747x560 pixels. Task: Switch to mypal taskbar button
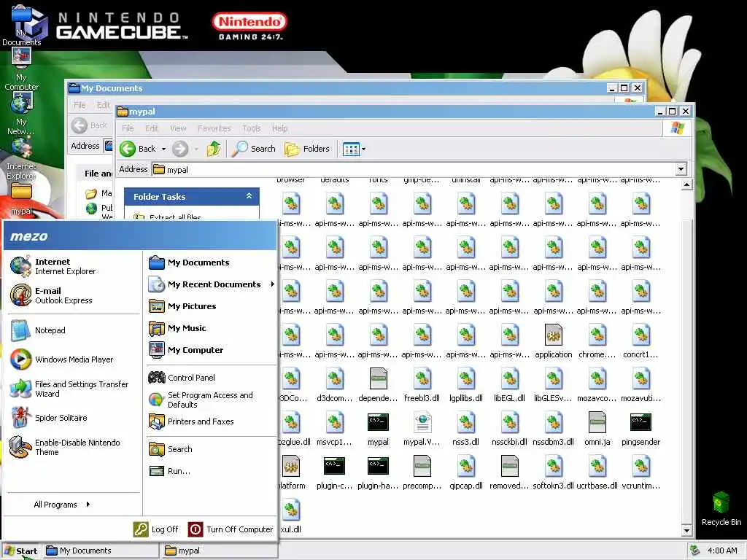pyautogui.click(x=220, y=551)
